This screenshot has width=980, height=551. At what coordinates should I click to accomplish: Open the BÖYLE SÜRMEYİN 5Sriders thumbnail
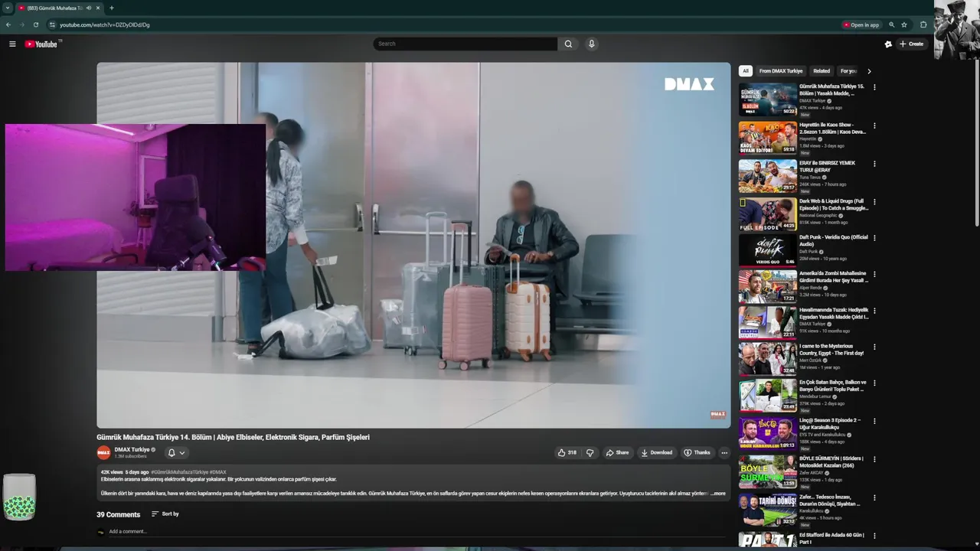click(x=767, y=471)
